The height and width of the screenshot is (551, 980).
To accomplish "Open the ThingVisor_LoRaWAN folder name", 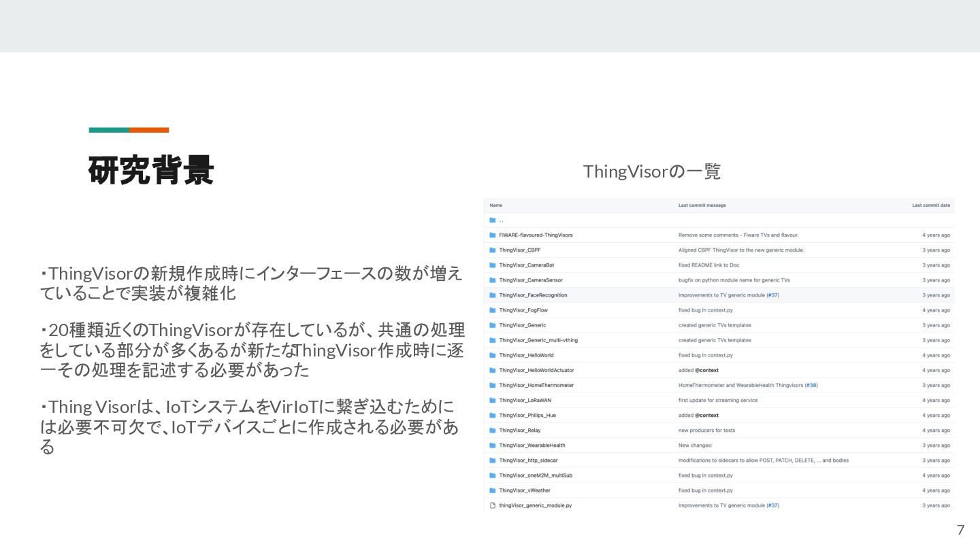I will coord(525,400).
